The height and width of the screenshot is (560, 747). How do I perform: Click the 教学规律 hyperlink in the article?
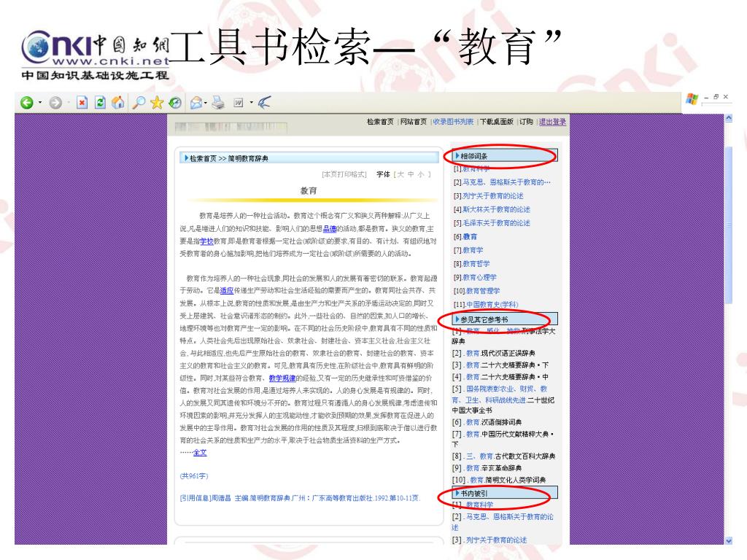click(282, 378)
